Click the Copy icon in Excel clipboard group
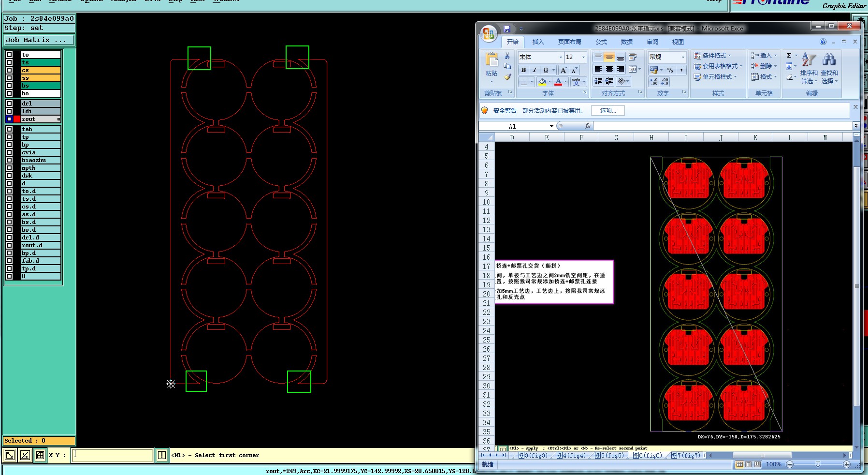The image size is (868, 475). (x=507, y=66)
